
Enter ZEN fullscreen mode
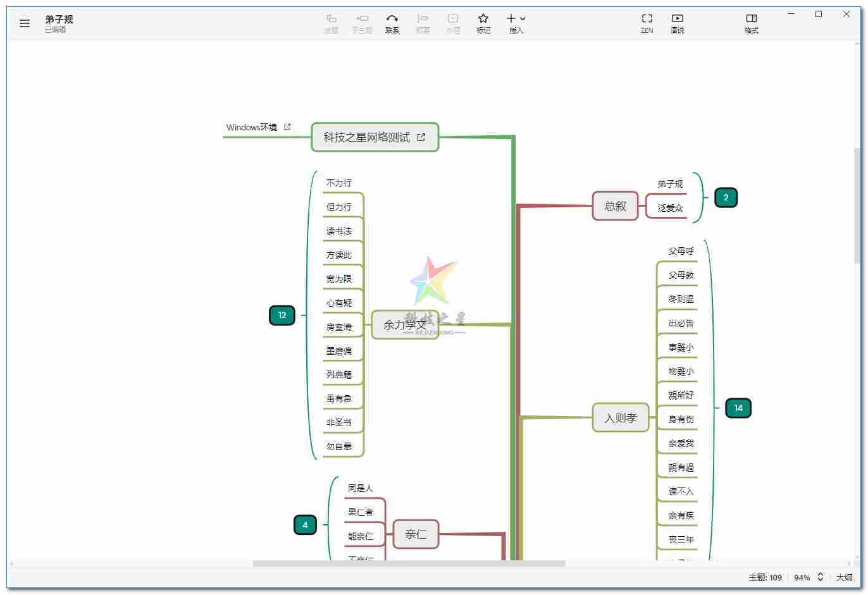coord(647,23)
